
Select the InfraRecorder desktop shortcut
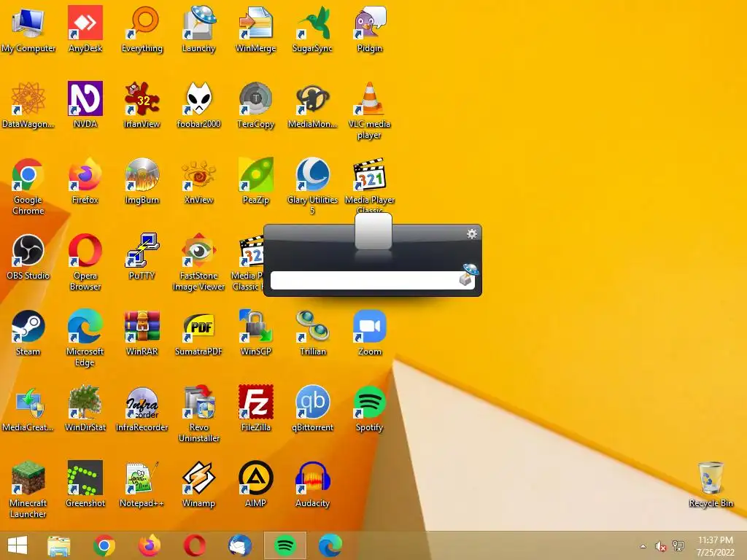142,408
